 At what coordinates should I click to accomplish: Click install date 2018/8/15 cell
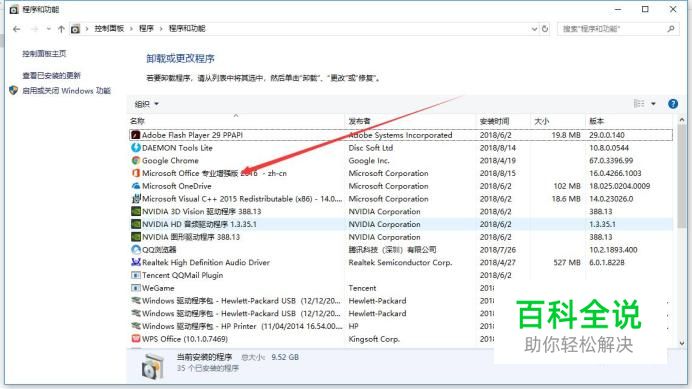click(498, 173)
